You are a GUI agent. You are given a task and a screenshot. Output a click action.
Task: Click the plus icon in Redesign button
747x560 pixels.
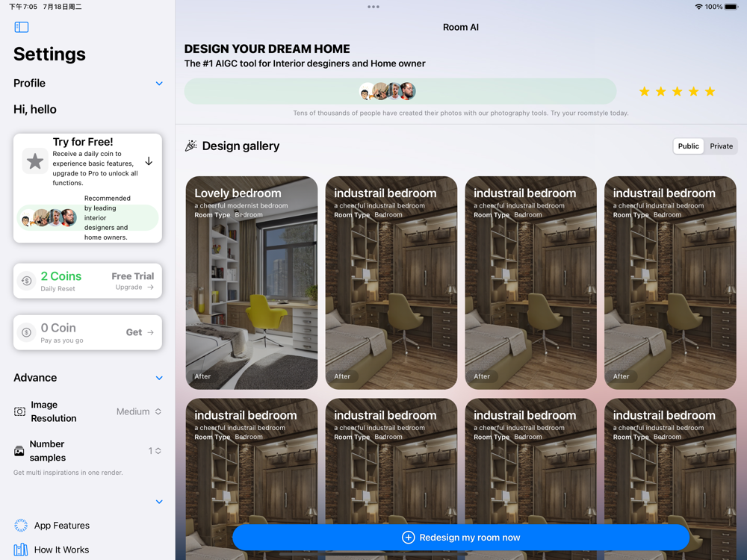click(409, 538)
